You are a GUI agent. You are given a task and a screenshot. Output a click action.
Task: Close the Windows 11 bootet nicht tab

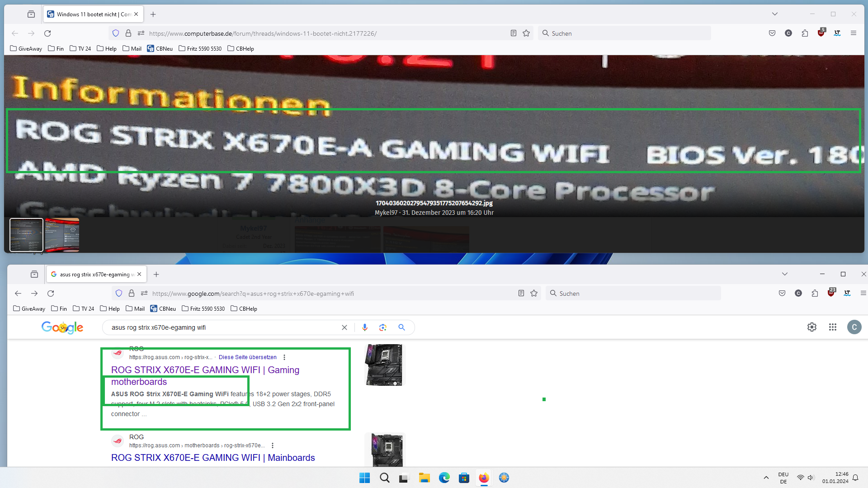pyautogui.click(x=136, y=14)
